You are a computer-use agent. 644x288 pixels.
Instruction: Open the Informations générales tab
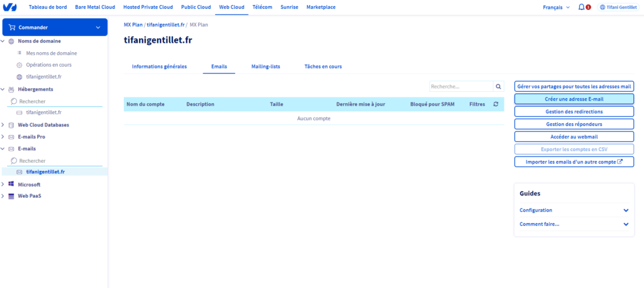tap(159, 66)
